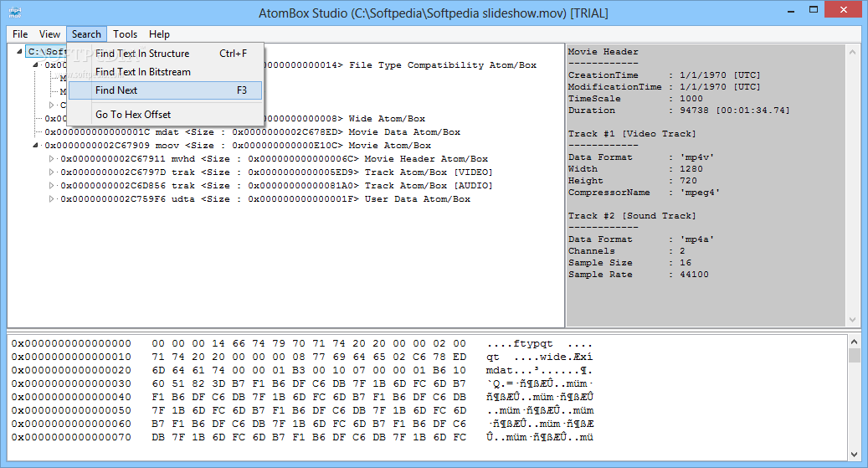
Task: Click the CompressorName 'mpeg4' value
Action: (x=700, y=193)
